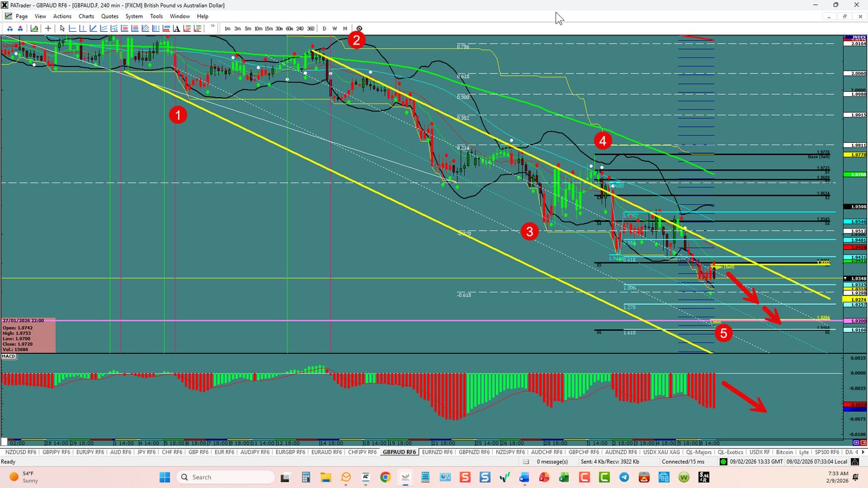Expand the toolbar overflow chevron
Screen dimensions: 868x488
(x=212, y=27)
